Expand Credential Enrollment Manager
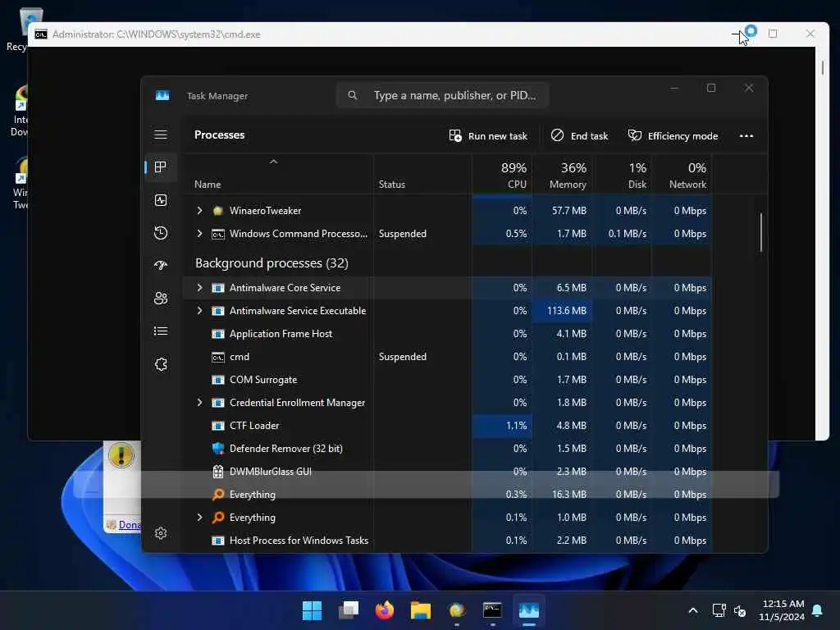Screen dimensions: 840x630 coord(199,402)
